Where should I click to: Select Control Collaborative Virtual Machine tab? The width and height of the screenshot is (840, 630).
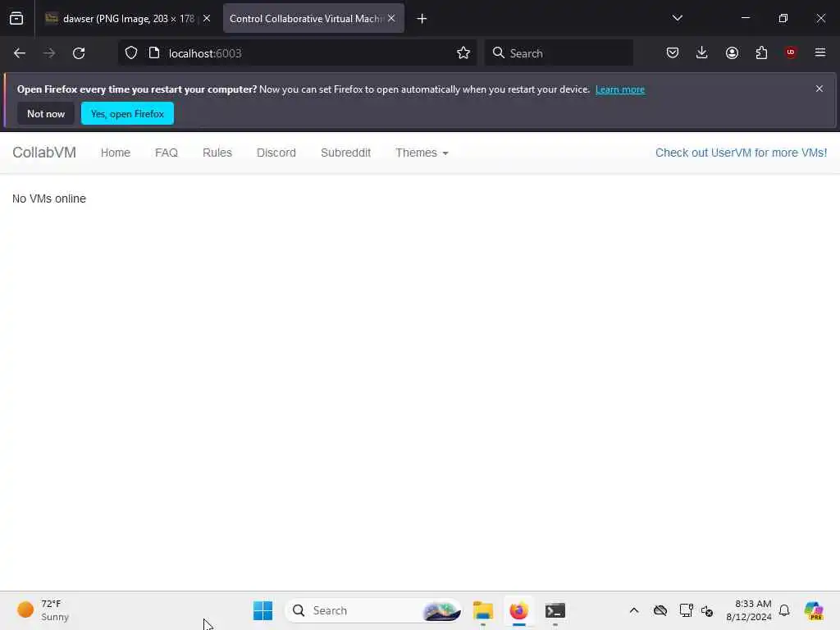pyautogui.click(x=313, y=19)
